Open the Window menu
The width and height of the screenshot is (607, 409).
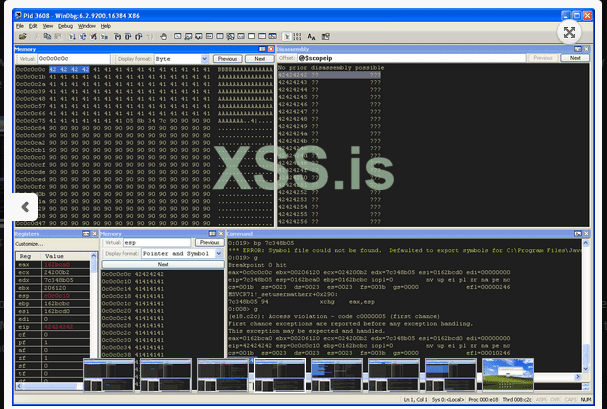[x=87, y=26]
